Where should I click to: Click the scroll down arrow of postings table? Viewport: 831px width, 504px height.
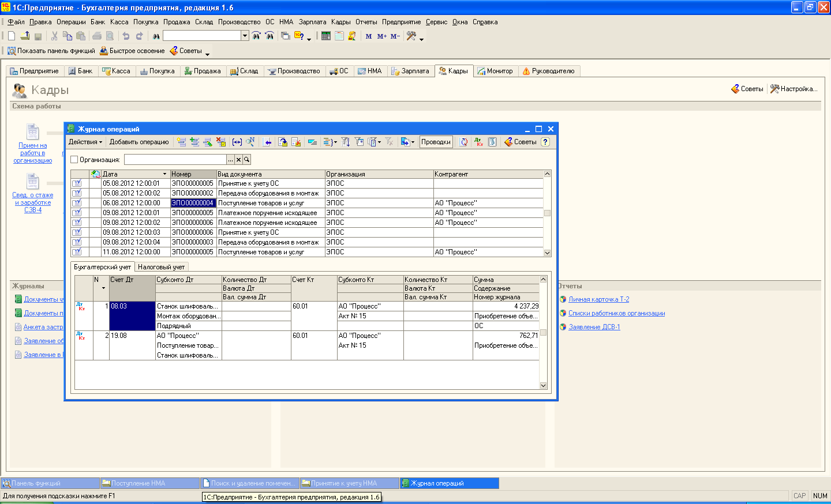click(543, 385)
